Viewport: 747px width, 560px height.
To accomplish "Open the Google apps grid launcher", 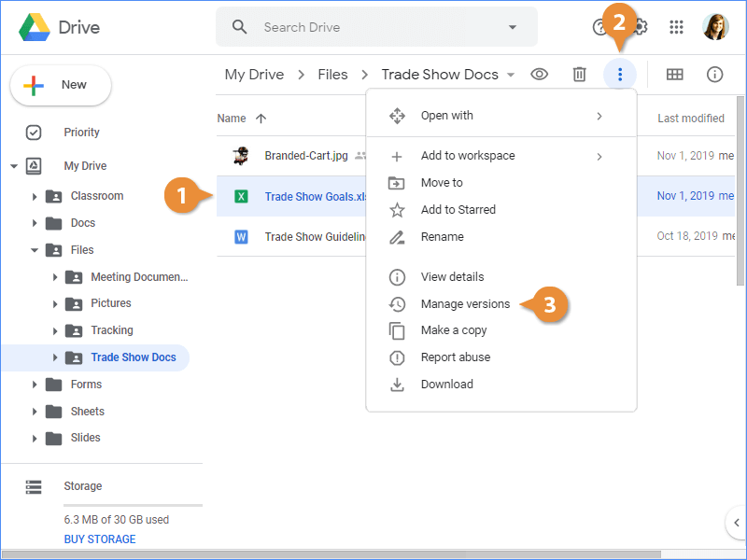I will coord(677,27).
